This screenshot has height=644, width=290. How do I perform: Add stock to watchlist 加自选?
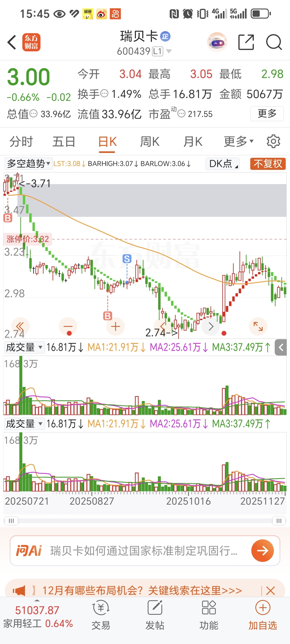point(263,616)
